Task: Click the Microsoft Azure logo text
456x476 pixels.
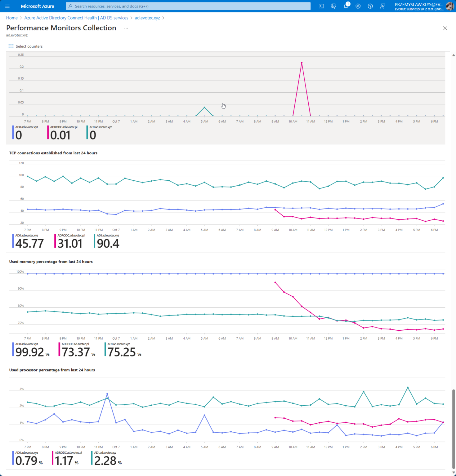Action: click(x=37, y=6)
